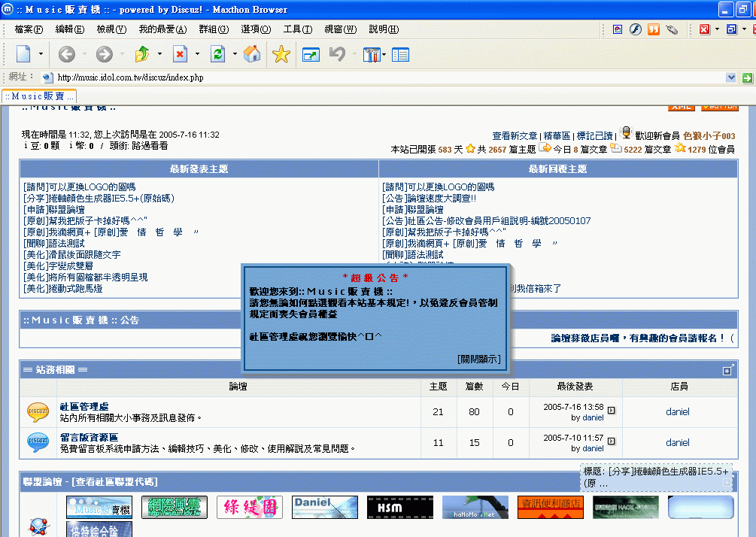
Task: Open the Back history dropdown arrow
Action: tap(84, 54)
